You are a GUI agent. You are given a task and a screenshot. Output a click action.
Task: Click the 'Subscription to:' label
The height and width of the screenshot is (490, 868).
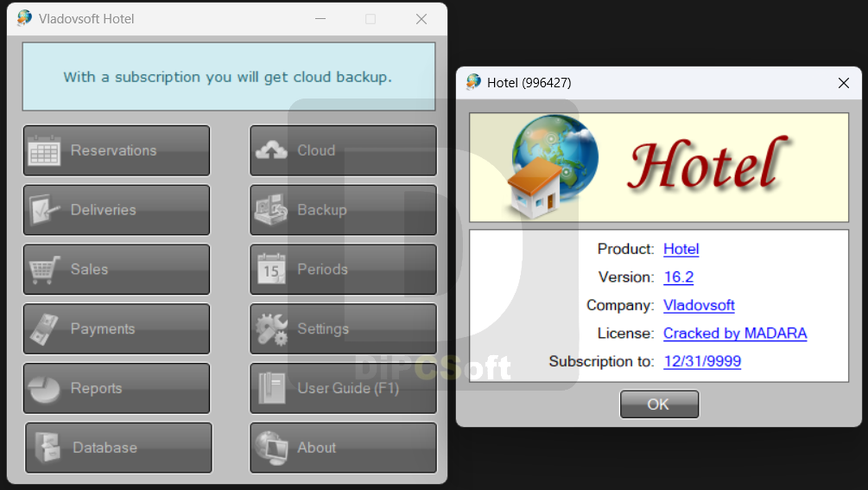coord(601,361)
